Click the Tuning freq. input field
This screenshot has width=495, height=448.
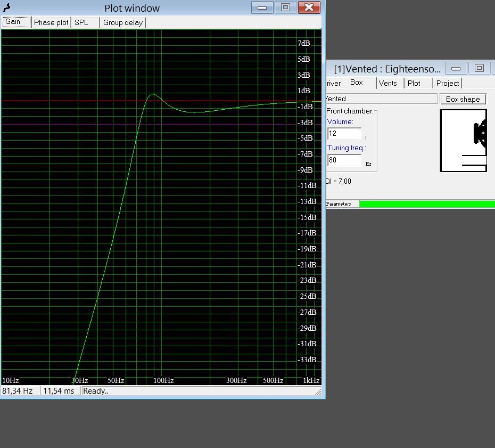pos(344,160)
